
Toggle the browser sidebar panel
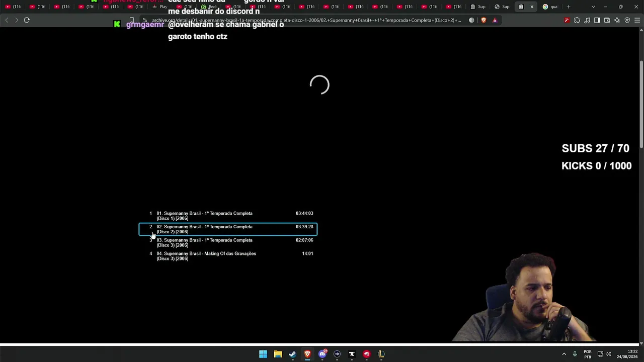(597, 20)
